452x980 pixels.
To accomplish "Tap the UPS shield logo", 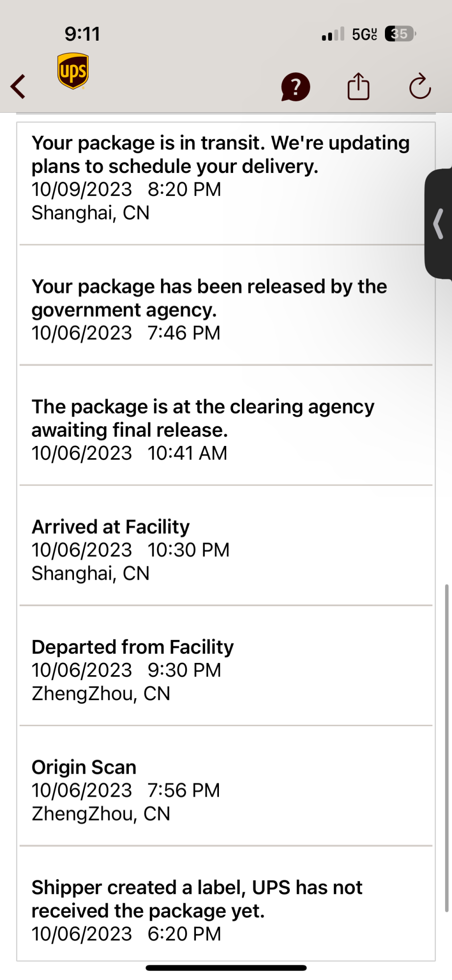I will click(73, 71).
